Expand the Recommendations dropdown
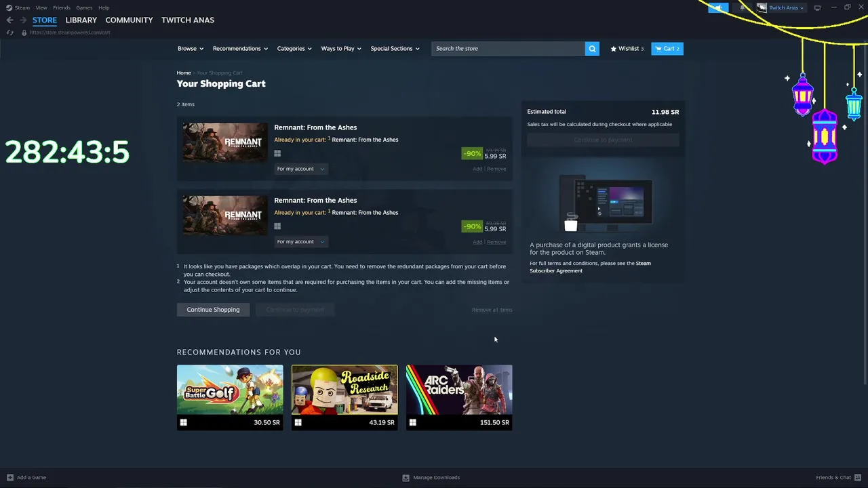This screenshot has height=488, width=868. coord(240,49)
